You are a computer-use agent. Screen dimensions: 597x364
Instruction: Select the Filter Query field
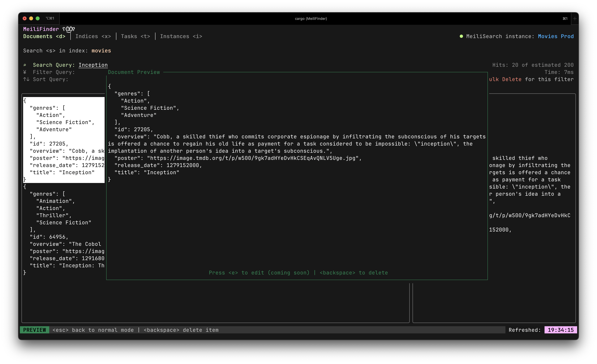(x=54, y=72)
